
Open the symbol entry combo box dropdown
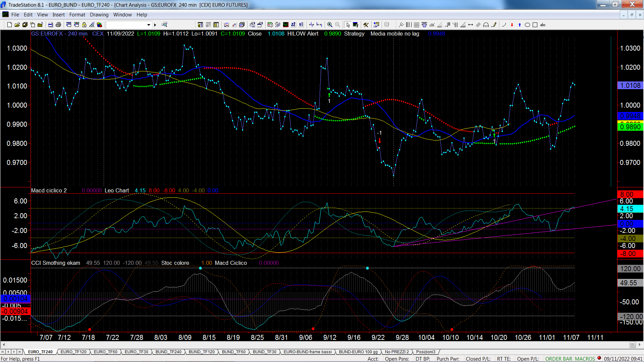tap(149, 24)
